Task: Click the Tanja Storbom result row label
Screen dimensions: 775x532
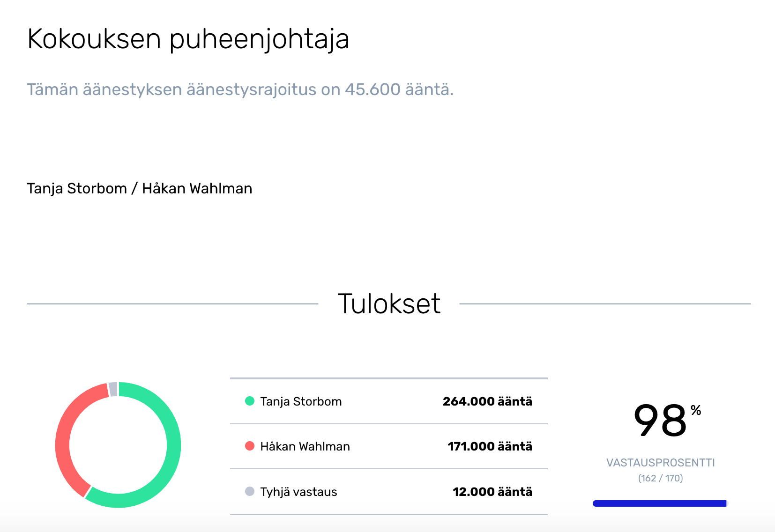Action: pos(301,401)
